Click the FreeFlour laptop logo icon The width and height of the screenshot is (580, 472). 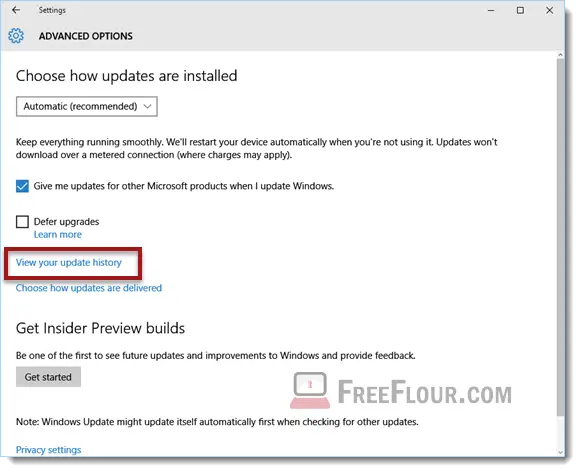[310, 391]
